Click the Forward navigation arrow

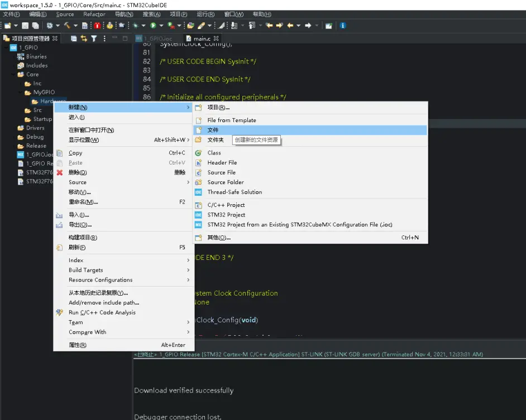coord(308,26)
